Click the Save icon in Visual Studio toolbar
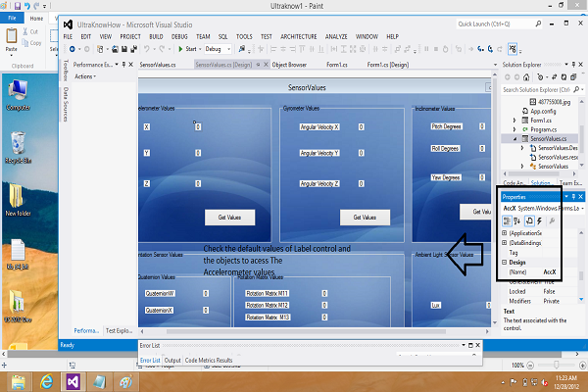 pyautogui.click(x=124, y=49)
